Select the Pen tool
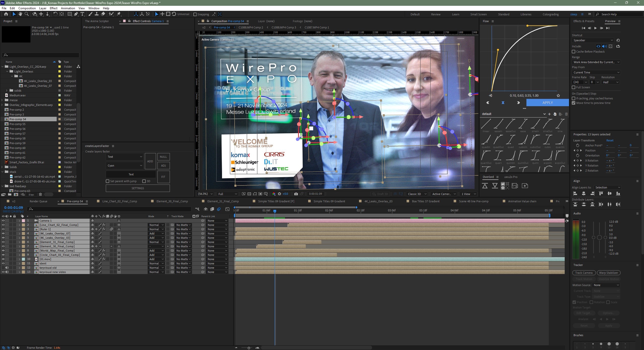644x350 pixels. 76,14
